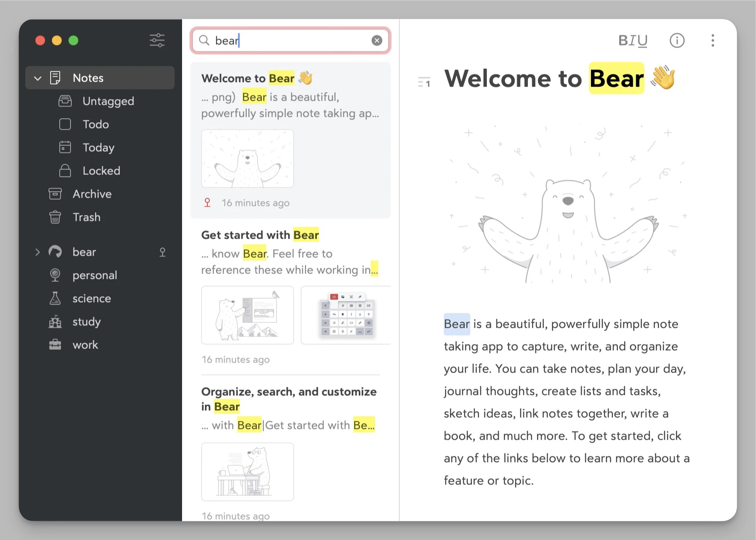
Task: Select the personal tag in sidebar
Action: click(95, 275)
